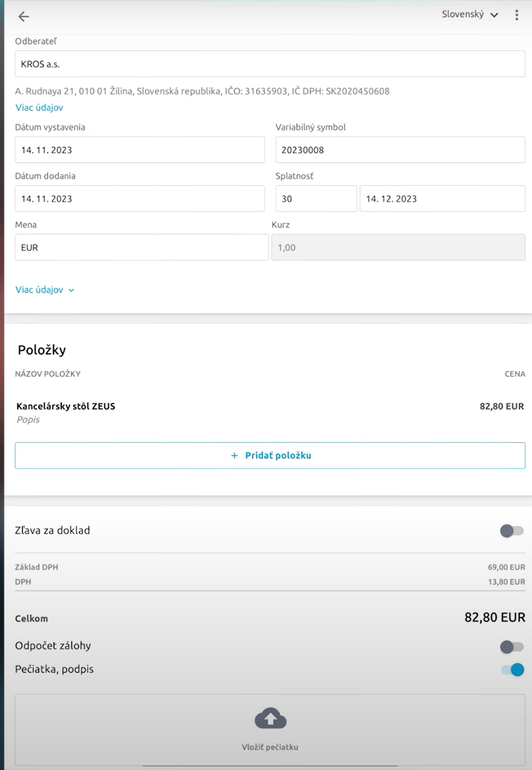Viewport: 532px width, 770px height.
Task: Click the cloud upload stamp icon
Action: click(270, 718)
